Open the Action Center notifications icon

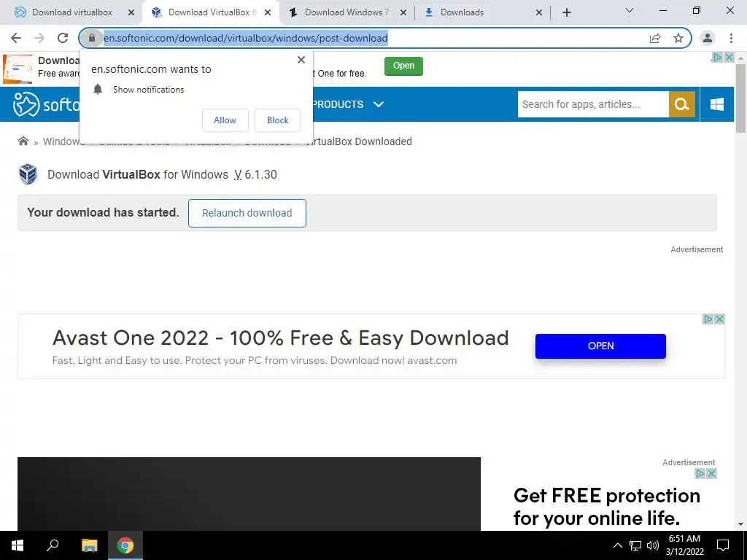point(723,545)
